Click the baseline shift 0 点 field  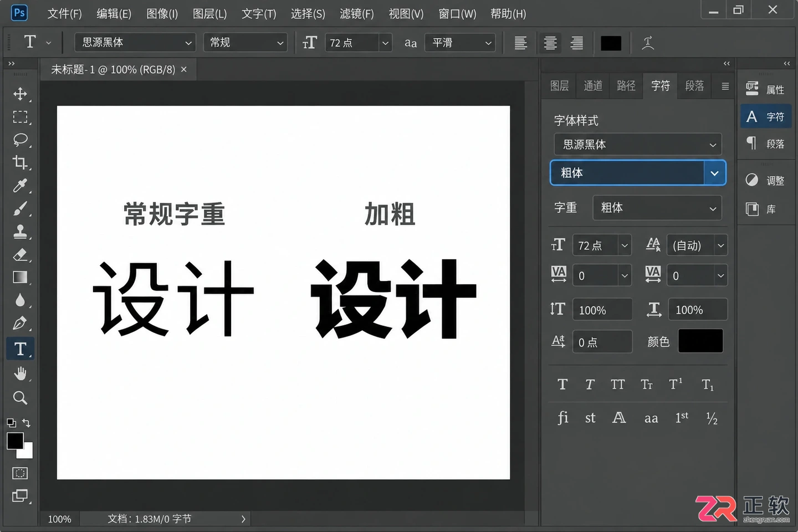point(602,342)
